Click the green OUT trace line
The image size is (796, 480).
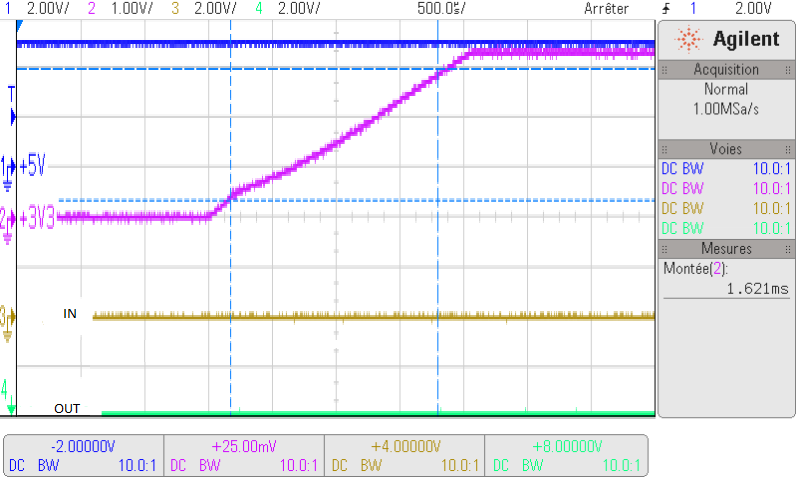coord(378,414)
